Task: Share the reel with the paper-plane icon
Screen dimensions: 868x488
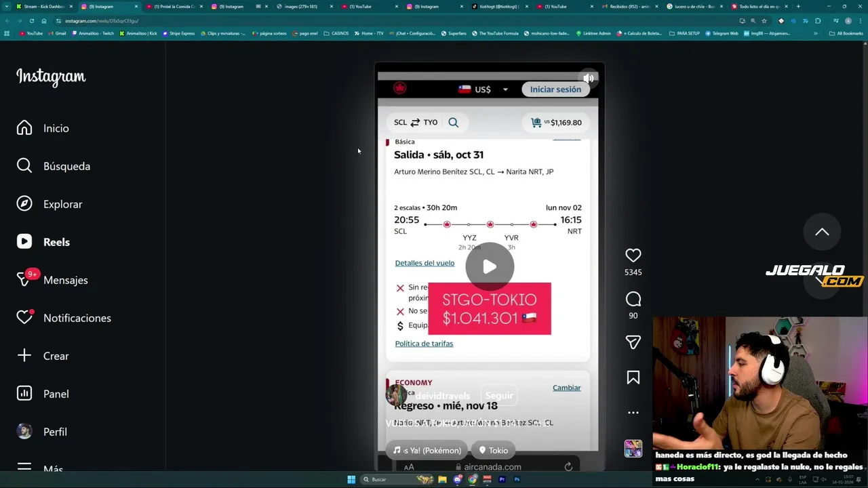Action: [x=633, y=342]
